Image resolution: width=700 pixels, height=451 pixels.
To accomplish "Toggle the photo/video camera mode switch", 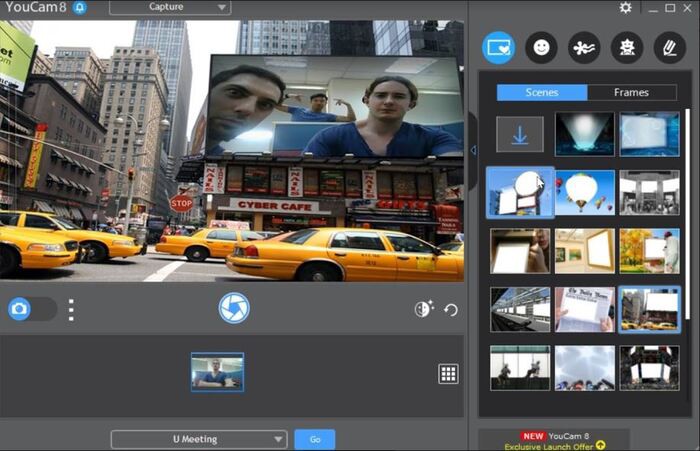I will coord(31,309).
